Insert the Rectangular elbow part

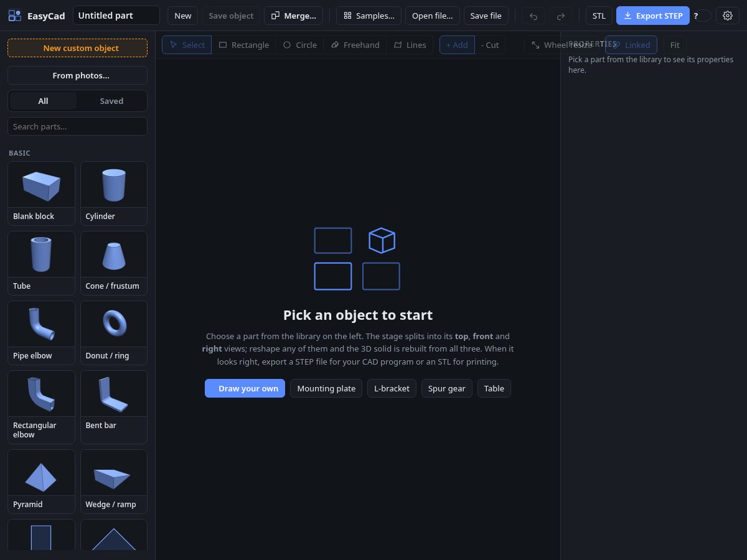[41, 407]
